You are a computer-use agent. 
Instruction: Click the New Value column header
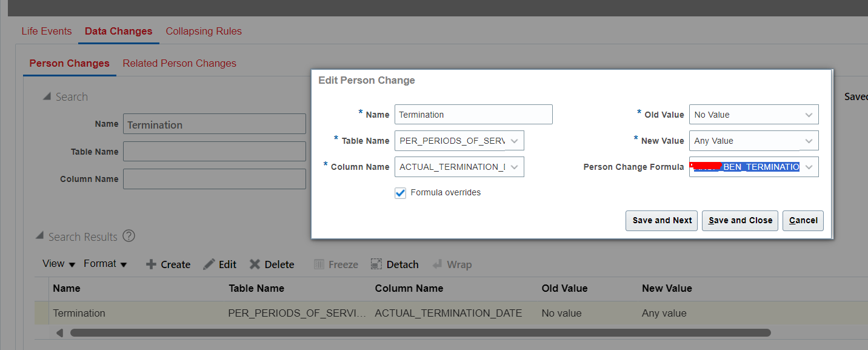667,288
